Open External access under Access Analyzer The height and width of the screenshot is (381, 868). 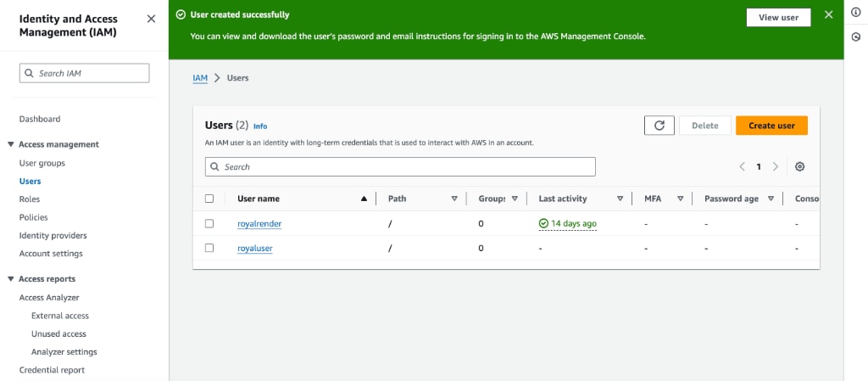pos(60,316)
